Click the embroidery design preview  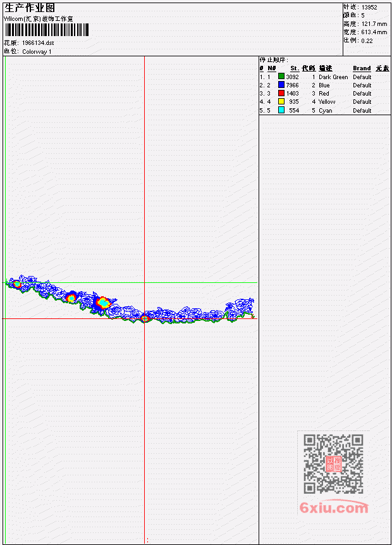[x=130, y=299]
